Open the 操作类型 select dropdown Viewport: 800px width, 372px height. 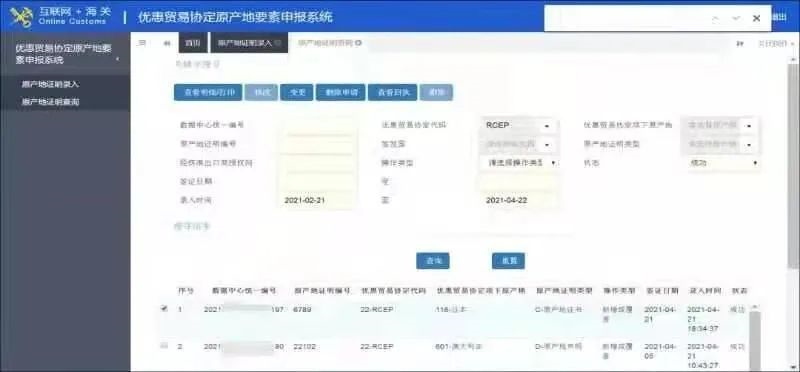point(518,163)
